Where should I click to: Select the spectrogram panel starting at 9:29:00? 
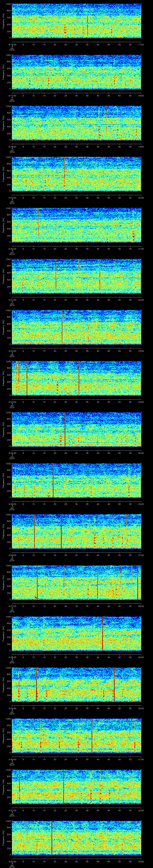[77, 685]
